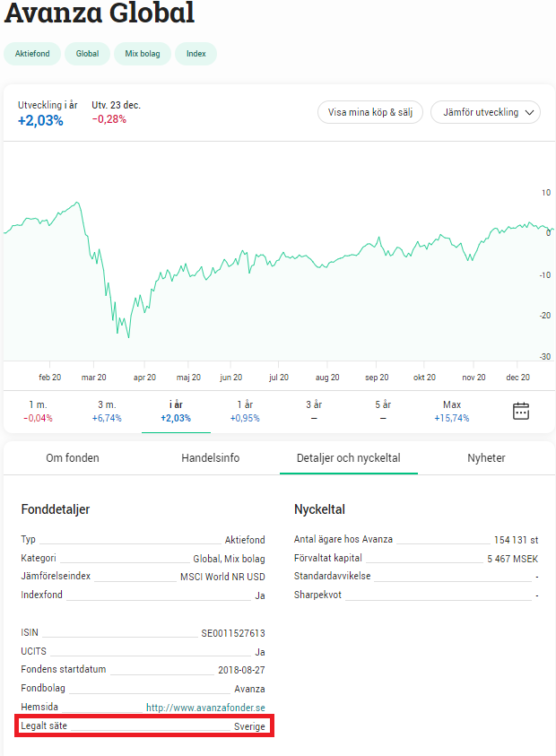Viewport: 556px width, 756px height.
Task: Expand the Jämför utveckling dropdown
Action: [x=485, y=112]
